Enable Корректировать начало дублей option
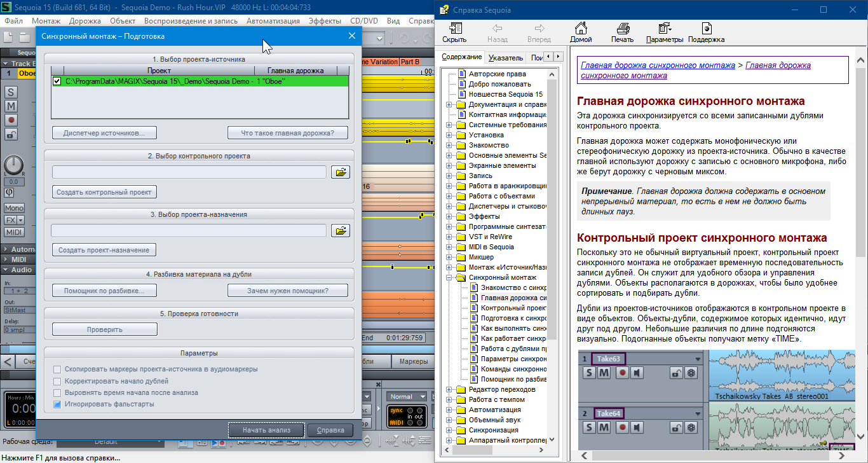 pyautogui.click(x=57, y=381)
